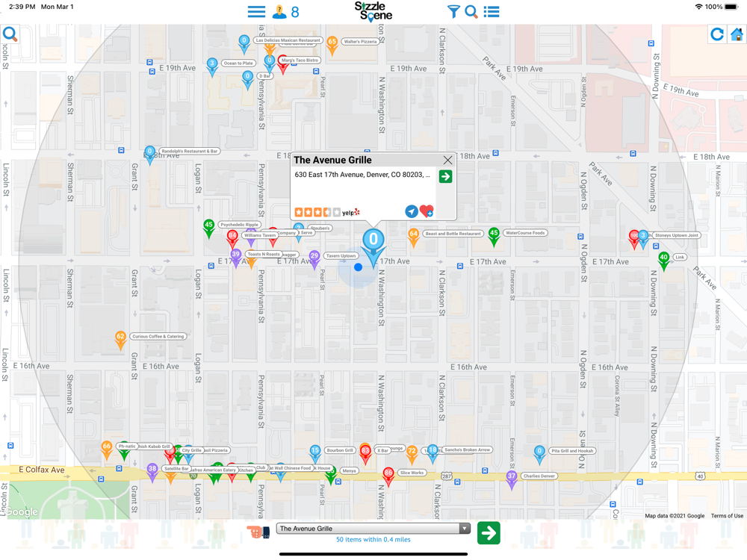Switch to list view icon

(492, 12)
